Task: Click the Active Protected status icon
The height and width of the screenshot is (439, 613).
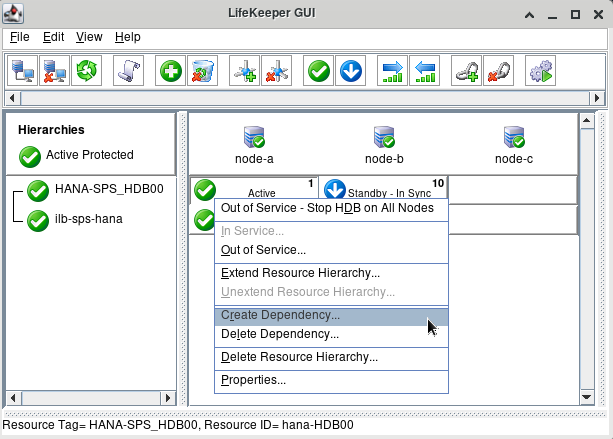Action: tap(30, 157)
